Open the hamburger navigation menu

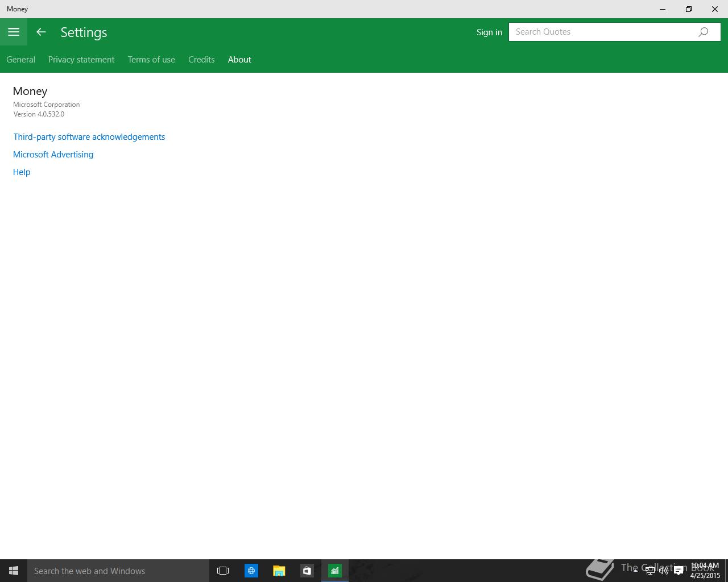[14, 32]
